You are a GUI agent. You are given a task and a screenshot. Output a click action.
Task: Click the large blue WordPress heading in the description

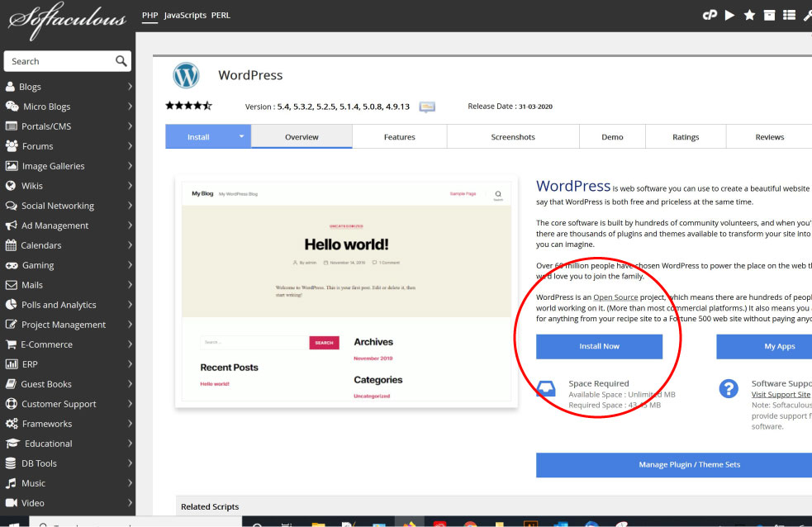click(x=572, y=186)
